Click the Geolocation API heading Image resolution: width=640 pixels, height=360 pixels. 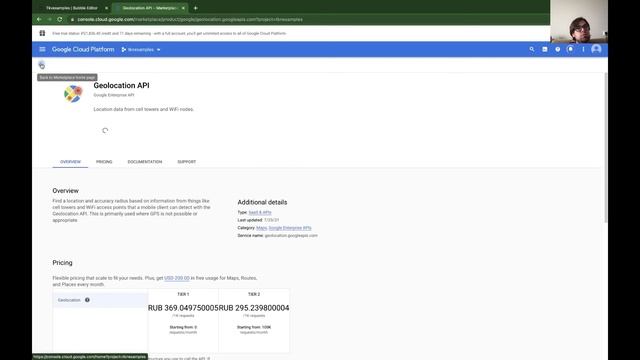point(121,85)
